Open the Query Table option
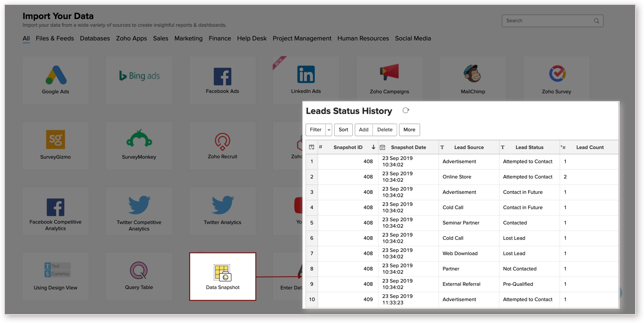 [139, 277]
